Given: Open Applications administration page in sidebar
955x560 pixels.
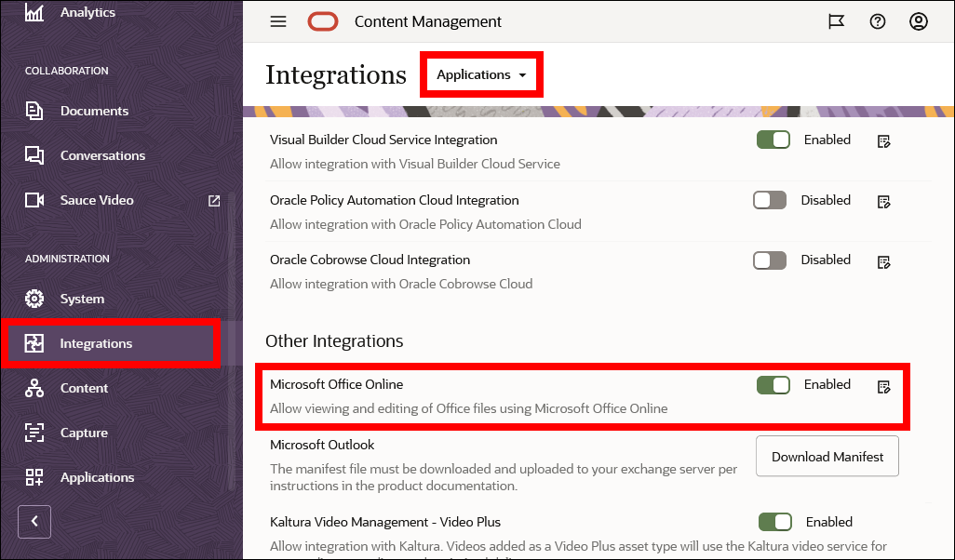Looking at the screenshot, I should 98,477.
